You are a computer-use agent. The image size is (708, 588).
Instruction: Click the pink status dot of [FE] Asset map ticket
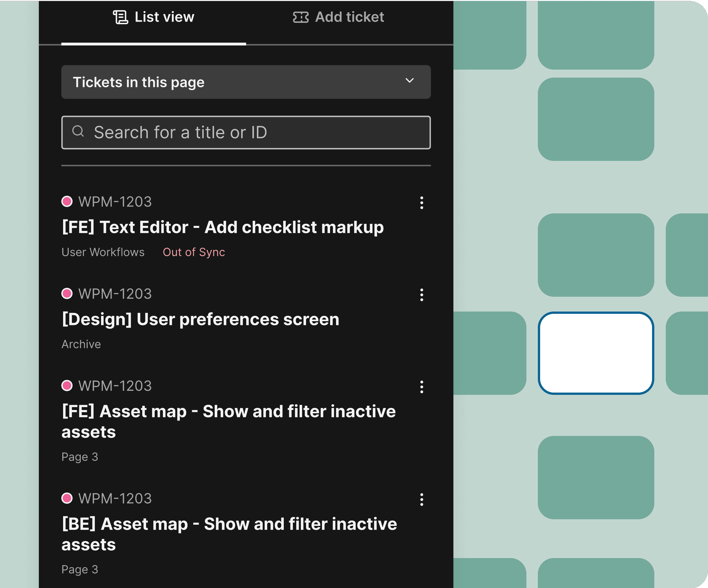(x=67, y=385)
